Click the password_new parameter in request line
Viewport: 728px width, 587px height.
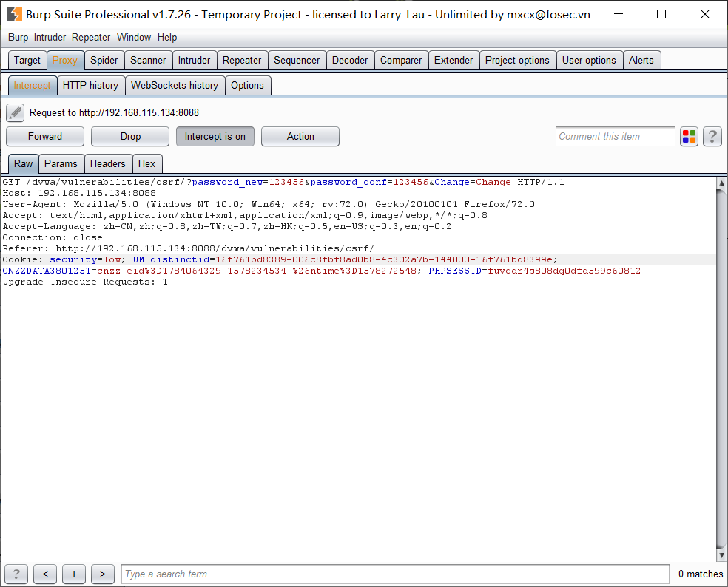[228, 182]
